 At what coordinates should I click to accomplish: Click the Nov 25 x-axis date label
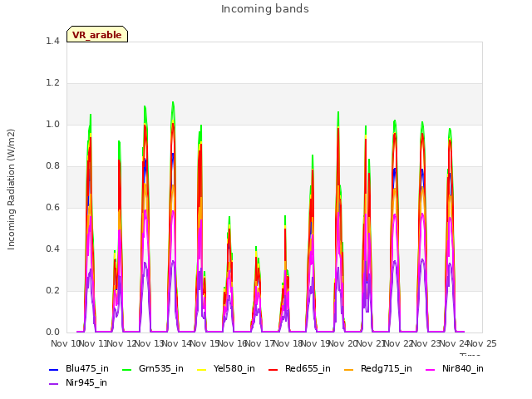pyautogui.click(x=482, y=343)
